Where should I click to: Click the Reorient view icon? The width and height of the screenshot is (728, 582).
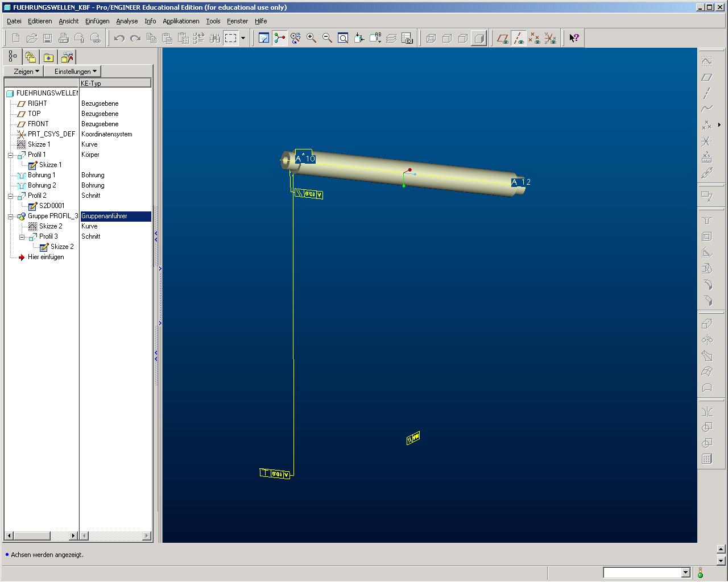coord(359,38)
